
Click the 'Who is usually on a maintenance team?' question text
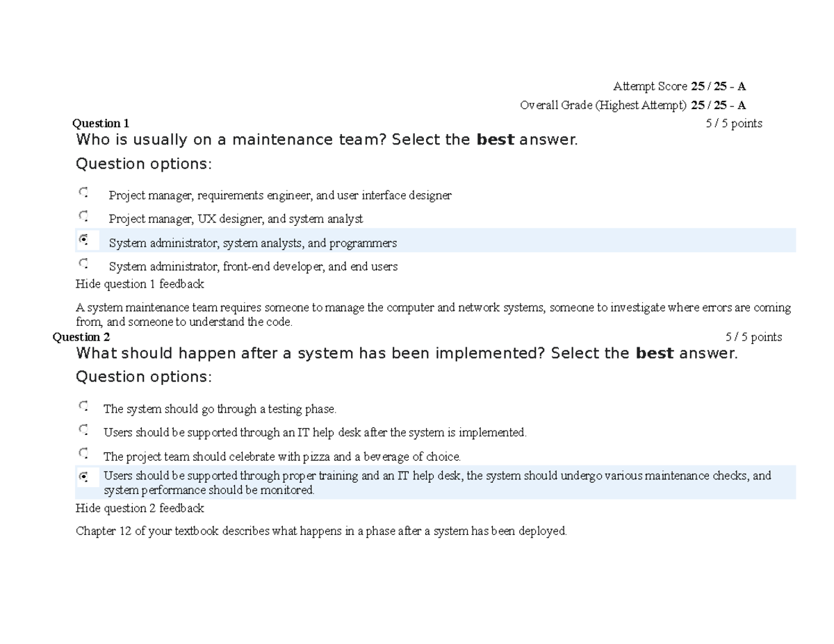[327, 140]
